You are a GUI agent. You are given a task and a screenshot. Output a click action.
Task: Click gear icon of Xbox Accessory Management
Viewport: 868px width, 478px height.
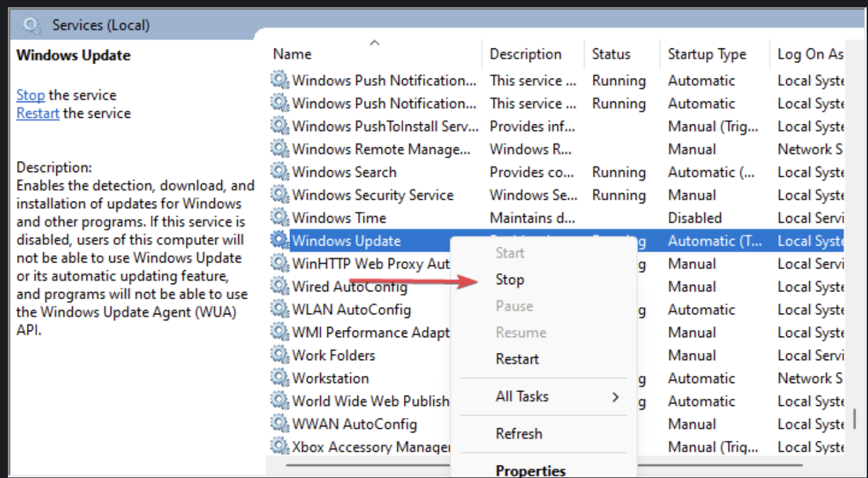coord(280,447)
